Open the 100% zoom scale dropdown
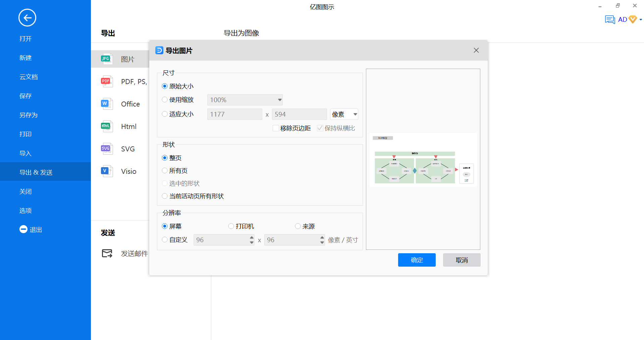 point(245,100)
